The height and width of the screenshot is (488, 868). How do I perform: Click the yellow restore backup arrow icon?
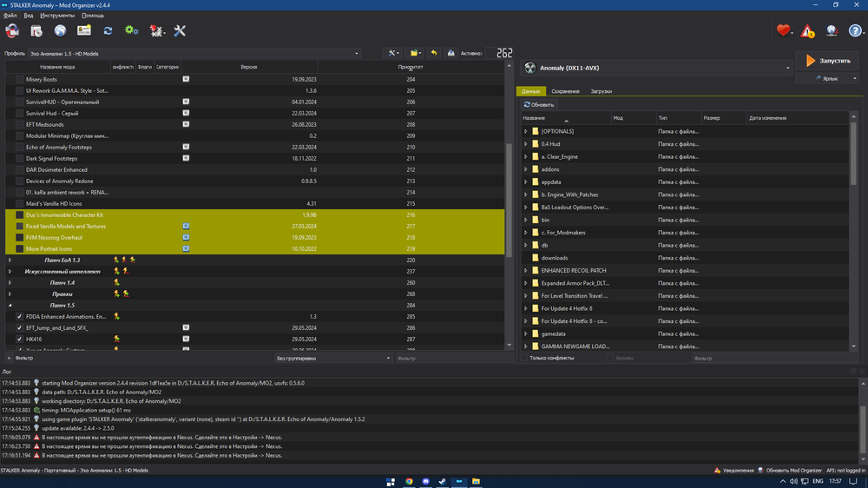[x=434, y=53]
